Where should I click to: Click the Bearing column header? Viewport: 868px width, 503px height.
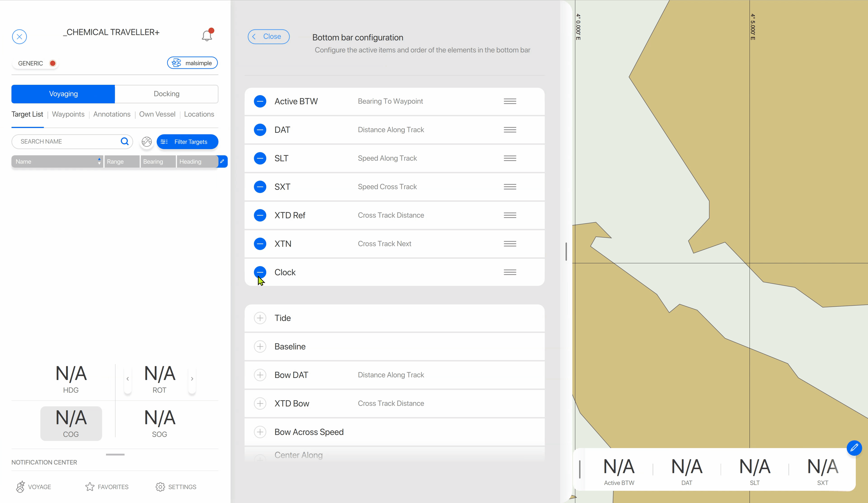click(158, 161)
